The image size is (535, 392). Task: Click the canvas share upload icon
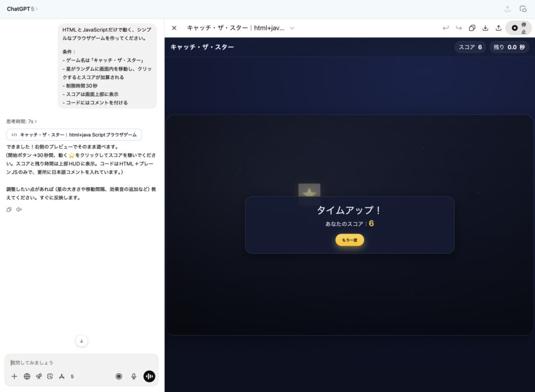coord(498,28)
